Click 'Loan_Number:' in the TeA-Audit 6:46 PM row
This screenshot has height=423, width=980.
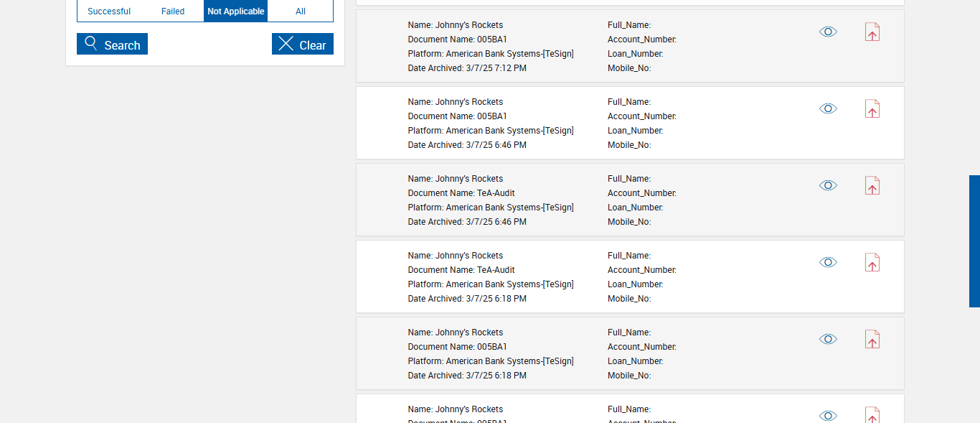[x=635, y=208]
